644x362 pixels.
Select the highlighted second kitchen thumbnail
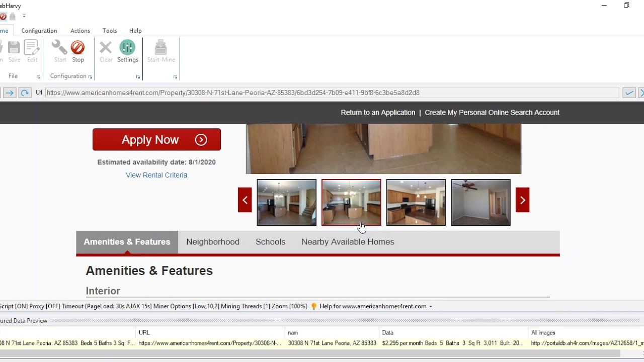[351, 202]
